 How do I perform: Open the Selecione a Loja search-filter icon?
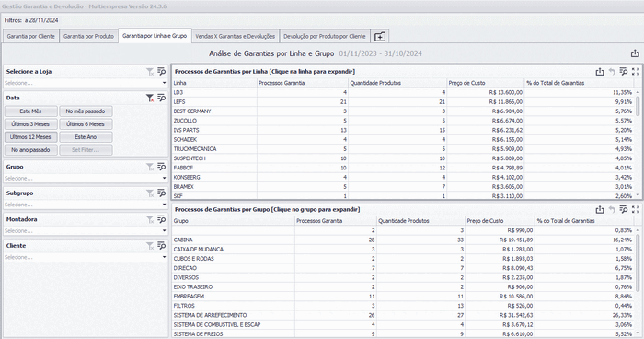[x=161, y=72]
